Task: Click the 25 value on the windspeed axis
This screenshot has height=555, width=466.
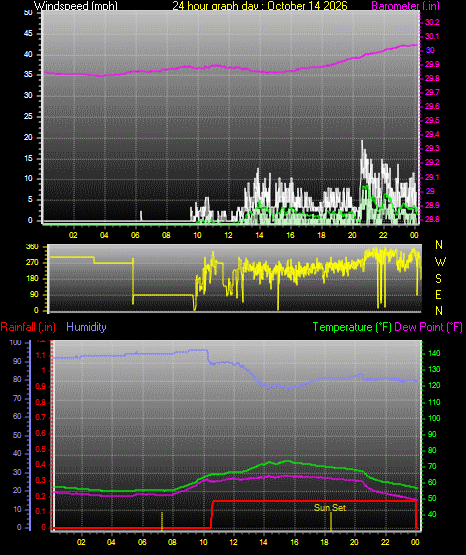Action: (28, 116)
